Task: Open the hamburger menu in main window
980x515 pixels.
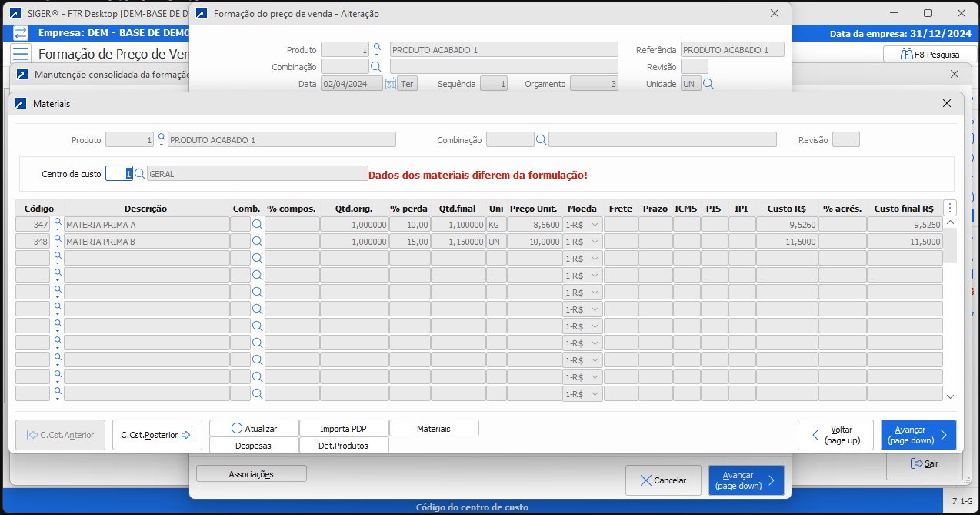Action: pos(21,54)
